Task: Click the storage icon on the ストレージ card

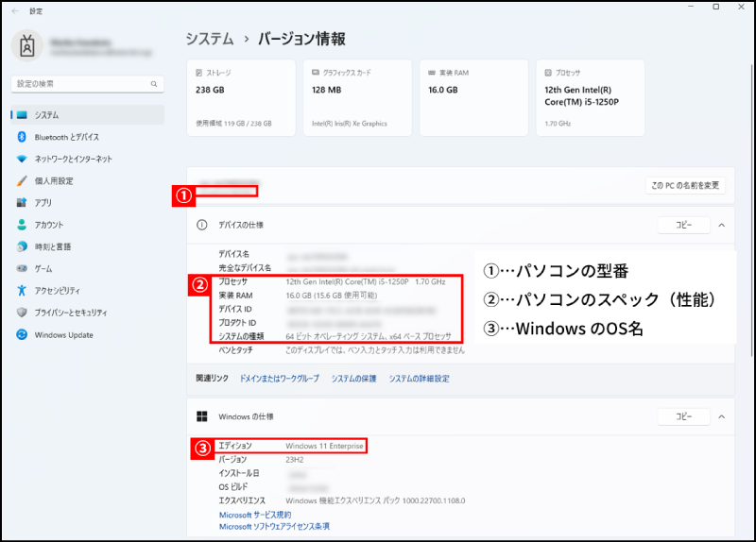Action: point(198,73)
